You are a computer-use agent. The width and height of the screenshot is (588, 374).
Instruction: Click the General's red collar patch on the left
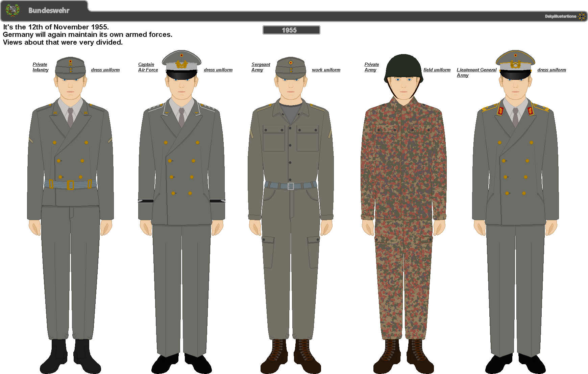pos(500,111)
